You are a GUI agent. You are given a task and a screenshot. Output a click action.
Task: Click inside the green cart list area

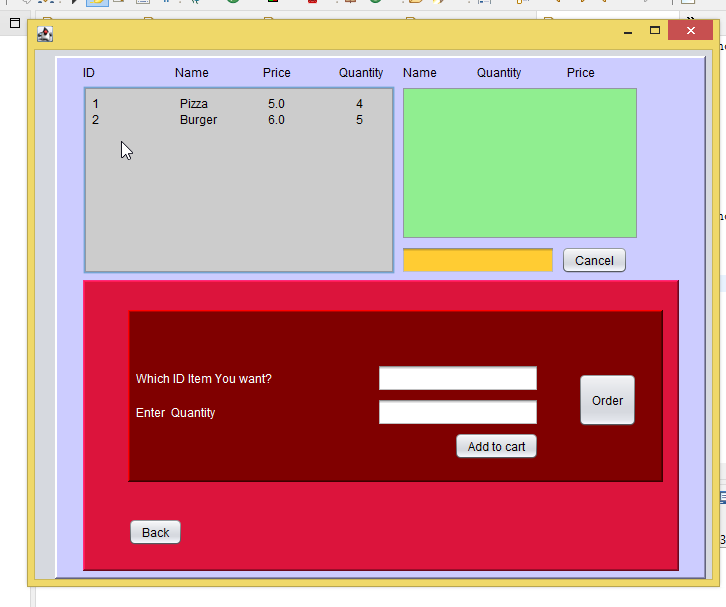(519, 163)
